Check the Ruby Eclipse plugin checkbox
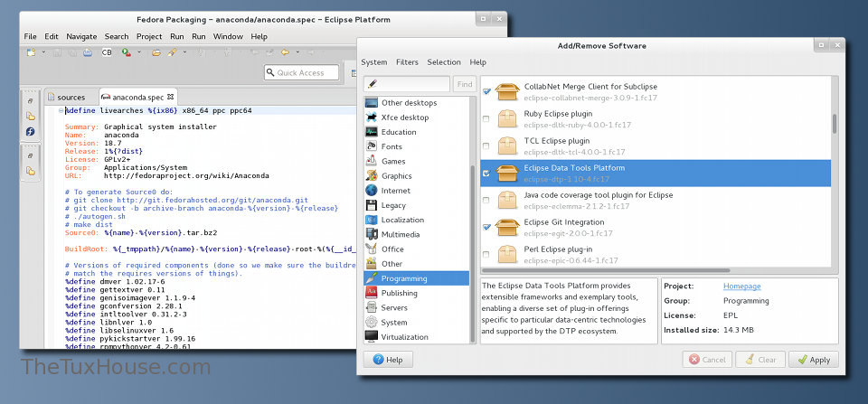The width and height of the screenshot is (868, 404). pyautogui.click(x=486, y=119)
